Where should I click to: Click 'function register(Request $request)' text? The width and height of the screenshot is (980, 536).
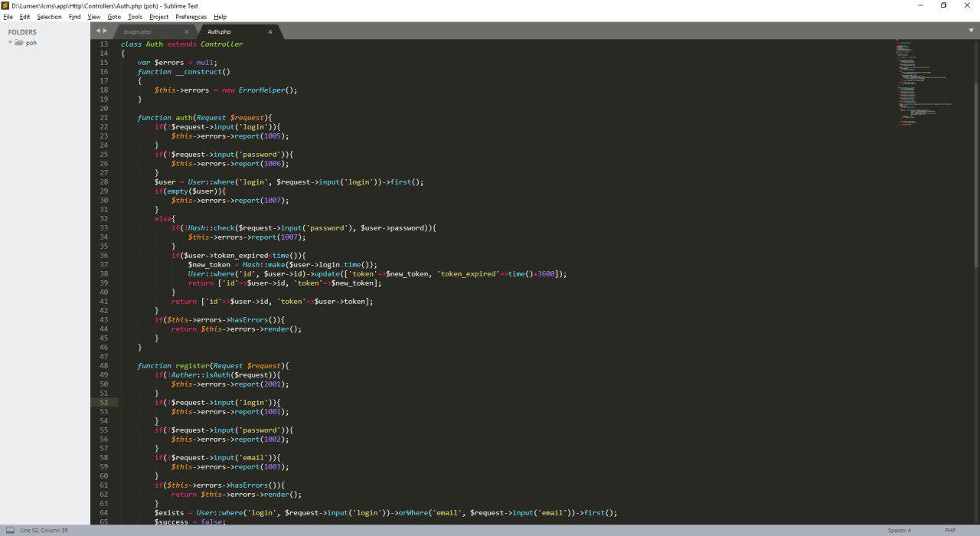(x=214, y=366)
